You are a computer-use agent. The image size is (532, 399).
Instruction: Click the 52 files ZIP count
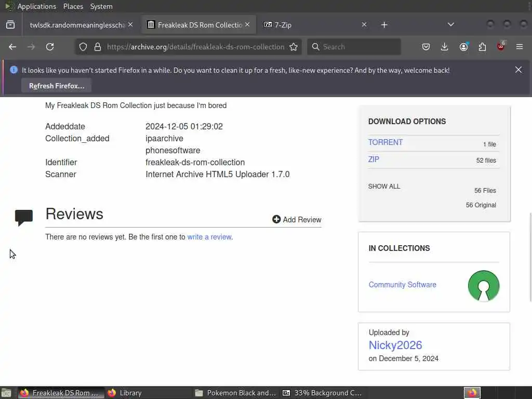click(x=486, y=161)
